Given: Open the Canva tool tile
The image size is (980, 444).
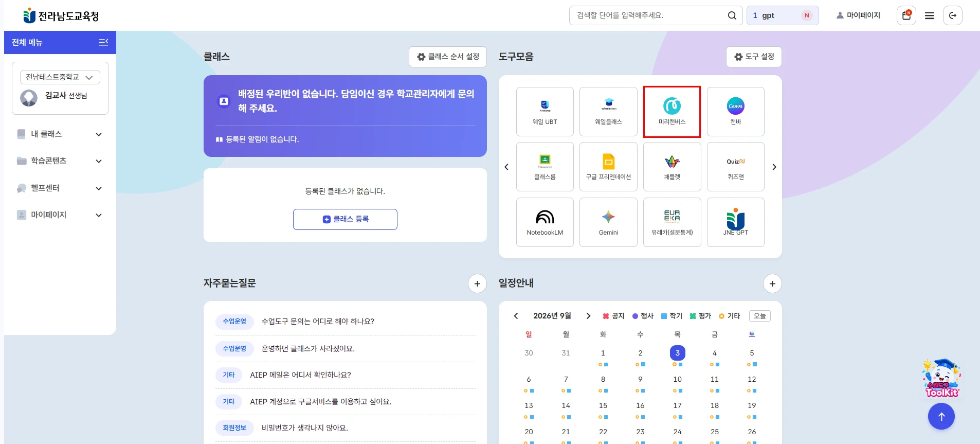Looking at the screenshot, I should 736,112.
